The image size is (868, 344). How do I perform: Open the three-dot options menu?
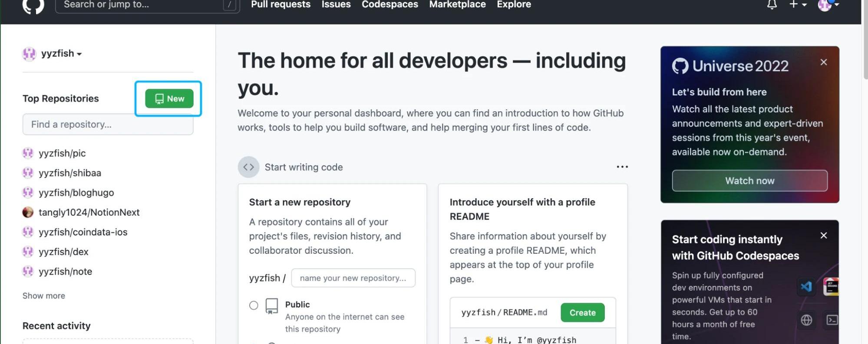coord(622,167)
